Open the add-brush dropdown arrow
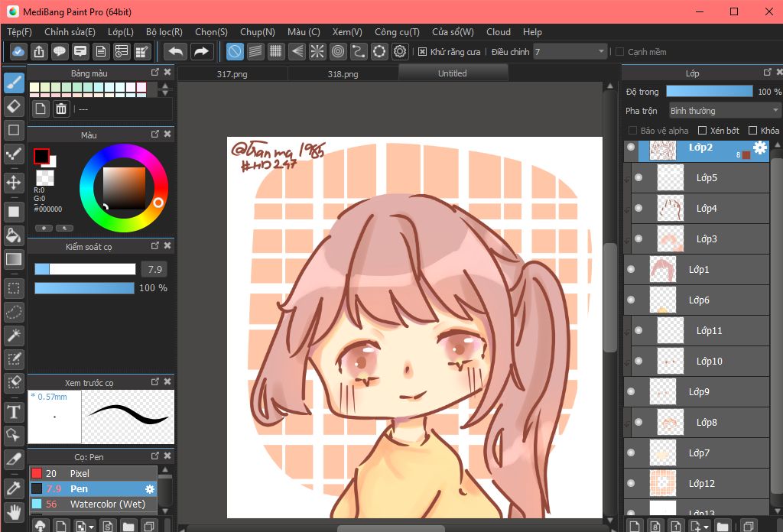 coord(92,527)
